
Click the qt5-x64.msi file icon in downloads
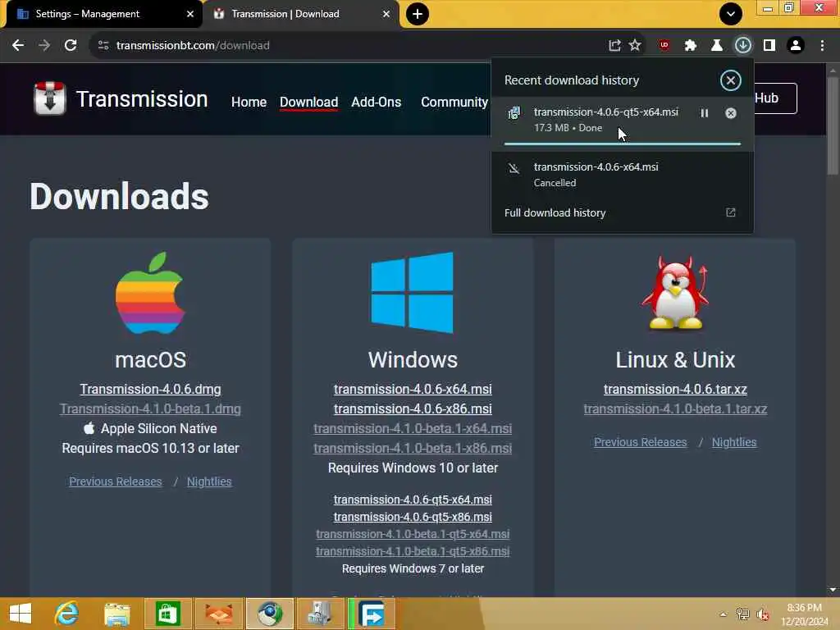pos(514,113)
